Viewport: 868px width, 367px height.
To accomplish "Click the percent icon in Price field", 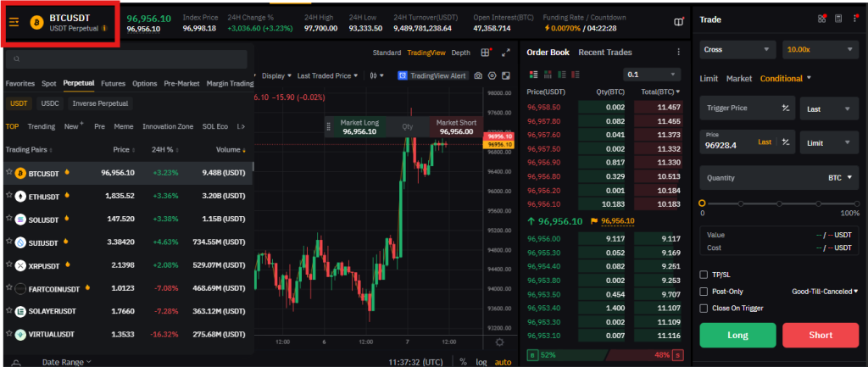I will (x=786, y=142).
